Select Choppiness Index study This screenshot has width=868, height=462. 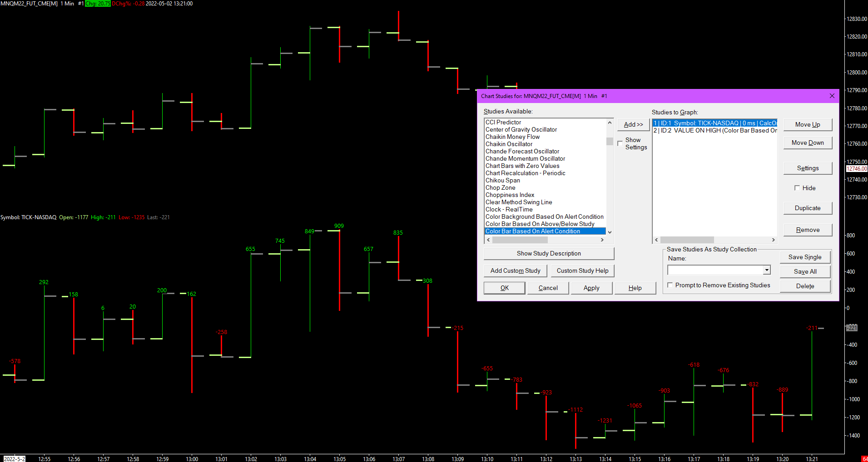(x=545, y=195)
